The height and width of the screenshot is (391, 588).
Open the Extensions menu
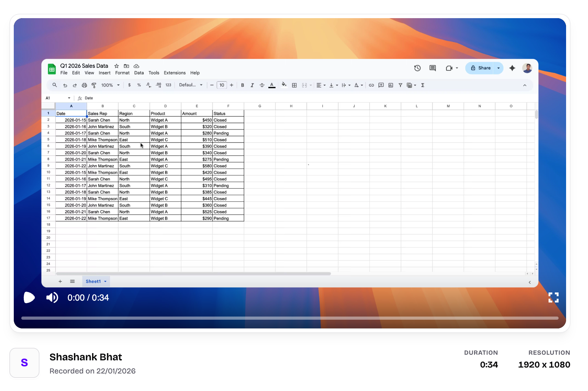[x=174, y=73]
